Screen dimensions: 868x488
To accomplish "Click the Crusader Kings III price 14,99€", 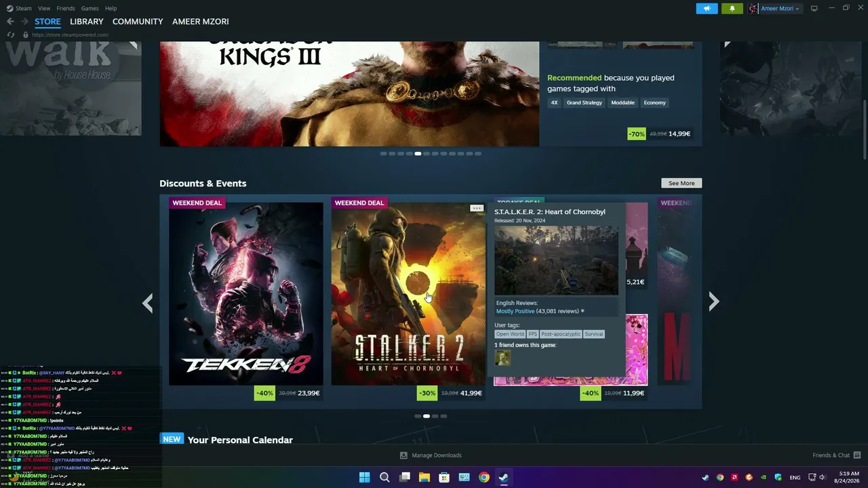I will (x=679, y=134).
